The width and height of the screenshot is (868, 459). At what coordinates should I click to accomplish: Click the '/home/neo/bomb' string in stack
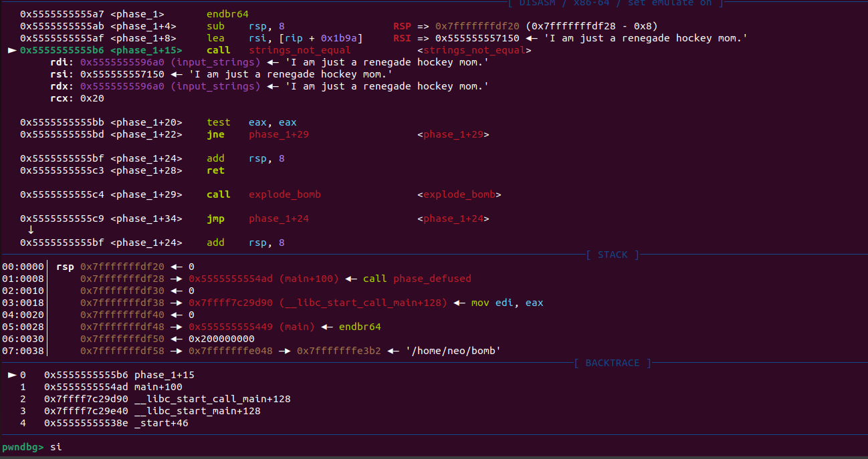(x=453, y=351)
